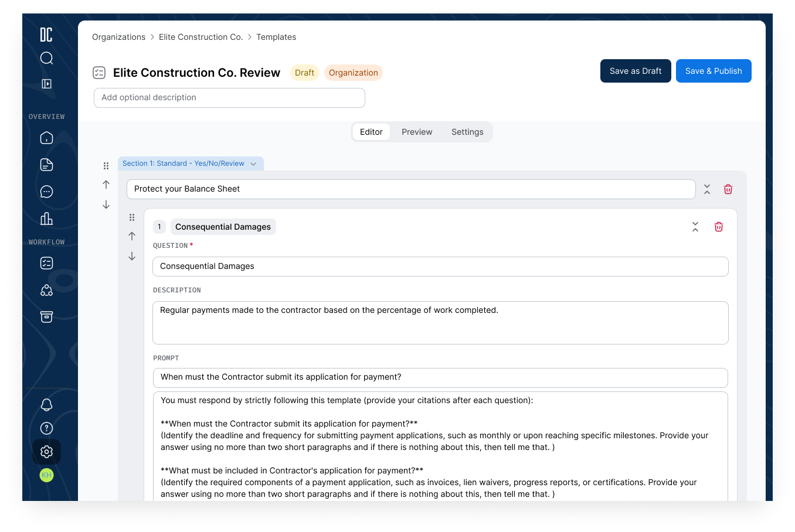
Task: Toggle the sidebar panel collapse icon
Action: pos(46,84)
